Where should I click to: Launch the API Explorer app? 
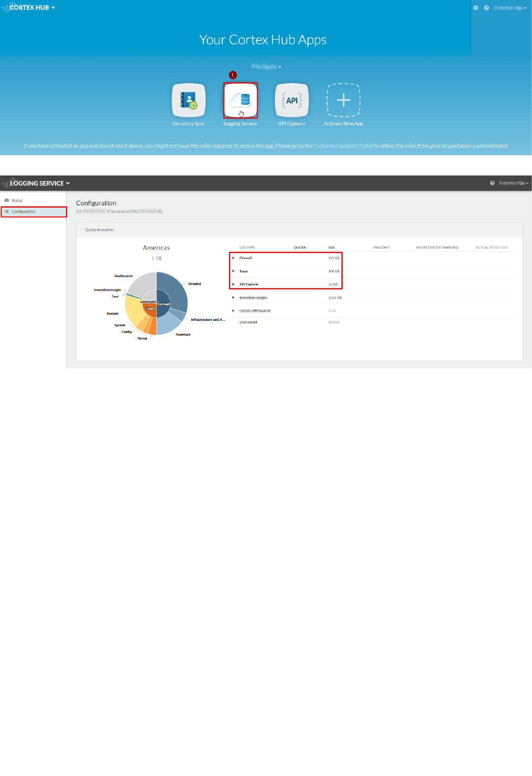tap(292, 100)
